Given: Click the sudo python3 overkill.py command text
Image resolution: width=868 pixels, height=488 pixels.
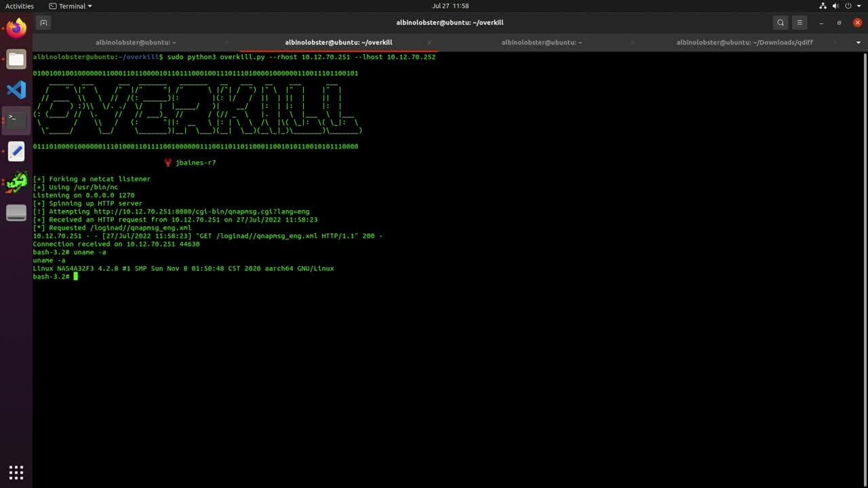Looking at the screenshot, I should tap(301, 57).
